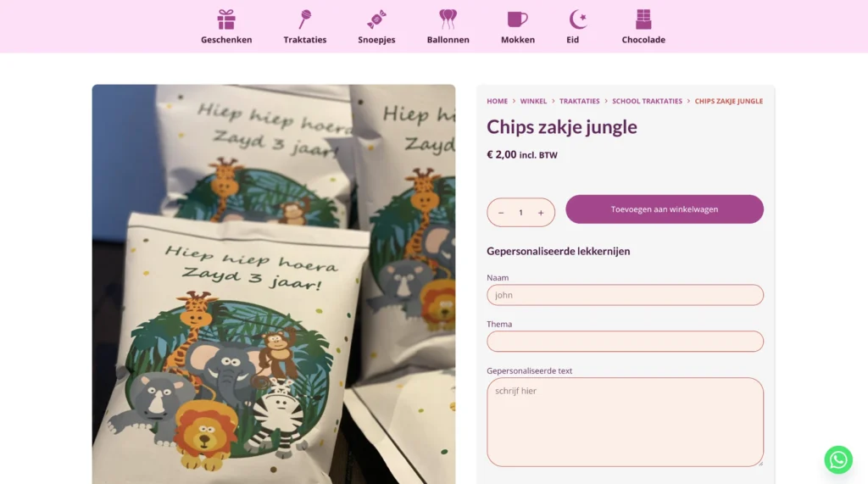Focus the Naam input field
868x484 pixels.
625,295
